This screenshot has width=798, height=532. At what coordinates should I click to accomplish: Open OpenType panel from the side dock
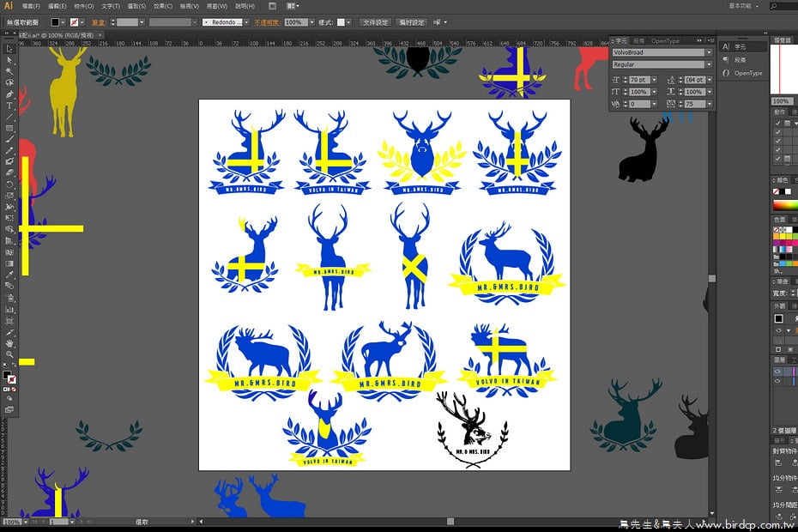tap(743, 73)
